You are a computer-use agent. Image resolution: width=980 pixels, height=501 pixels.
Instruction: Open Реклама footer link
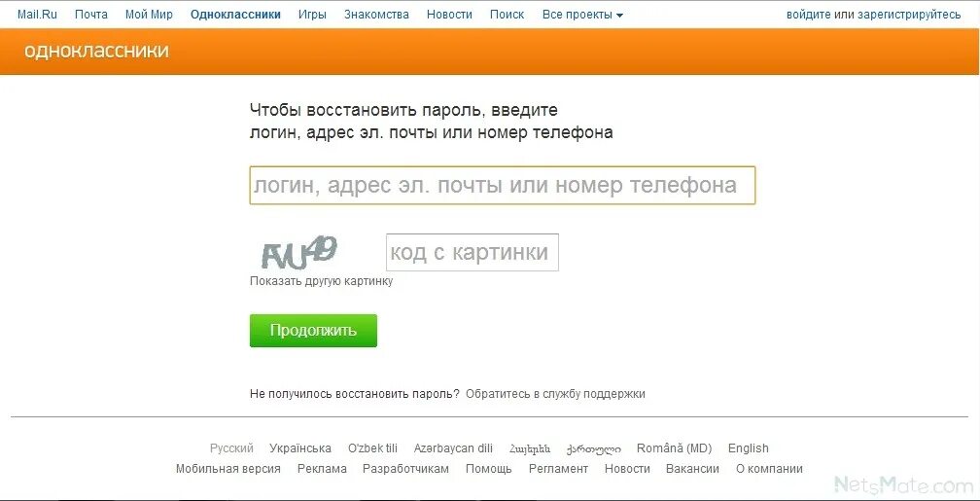322,469
